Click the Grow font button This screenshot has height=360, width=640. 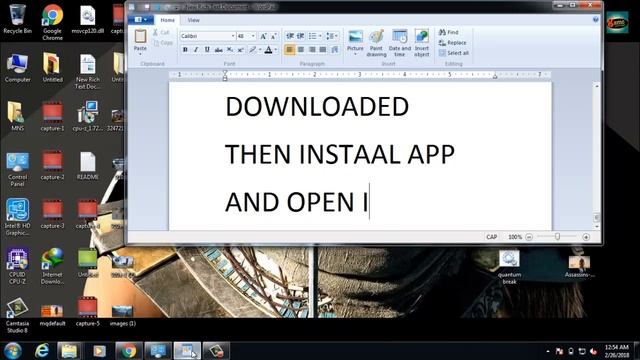(x=263, y=36)
